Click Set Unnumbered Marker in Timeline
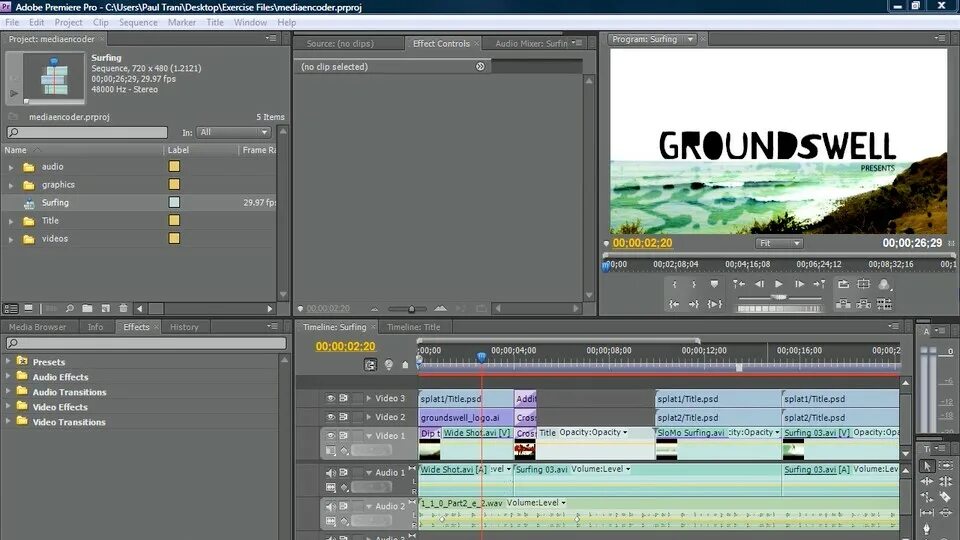 click(x=405, y=365)
